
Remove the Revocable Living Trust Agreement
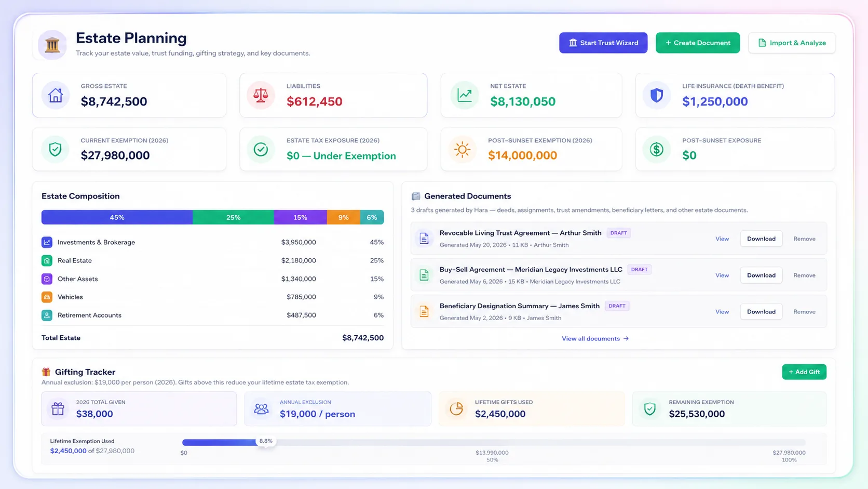804,239
